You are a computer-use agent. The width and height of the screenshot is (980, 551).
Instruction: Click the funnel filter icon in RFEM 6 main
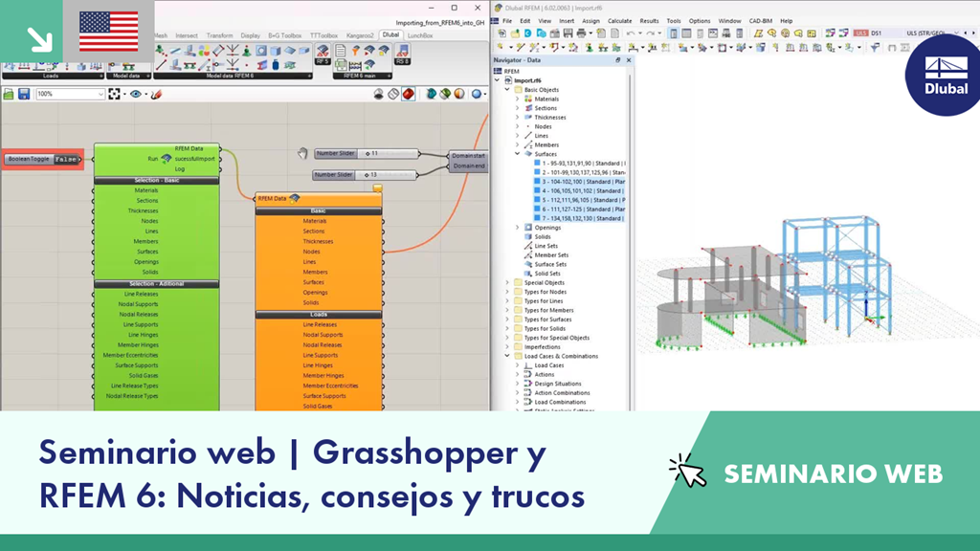(x=355, y=51)
